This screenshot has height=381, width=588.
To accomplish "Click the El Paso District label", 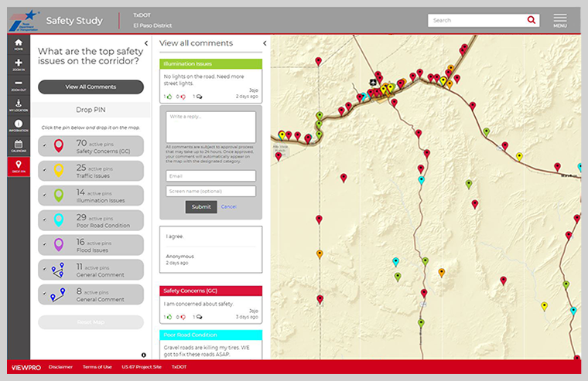I will click(152, 26).
